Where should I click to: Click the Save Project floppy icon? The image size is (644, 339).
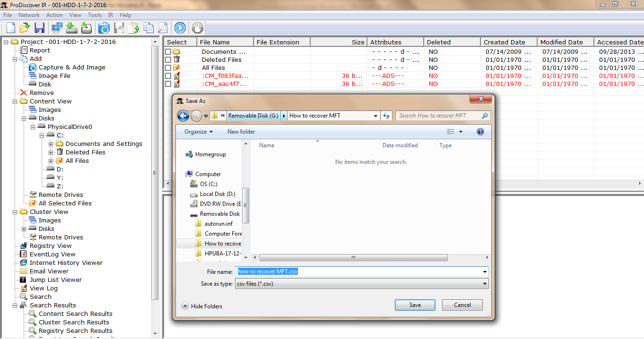pyautogui.click(x=39, y=28)
